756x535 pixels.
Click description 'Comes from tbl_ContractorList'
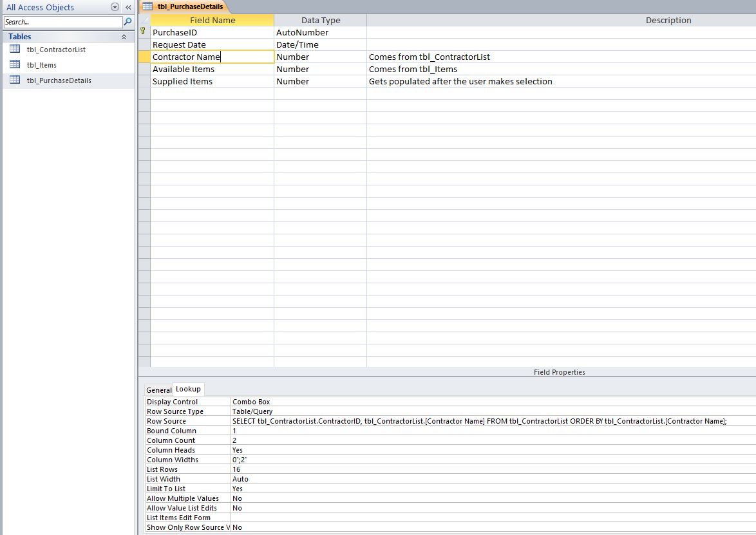tap(429, 57)
